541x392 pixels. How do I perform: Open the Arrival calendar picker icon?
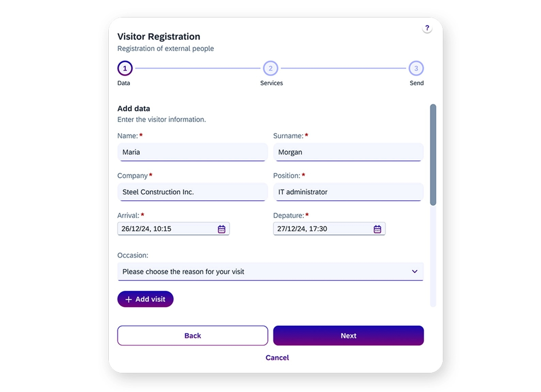221,229
